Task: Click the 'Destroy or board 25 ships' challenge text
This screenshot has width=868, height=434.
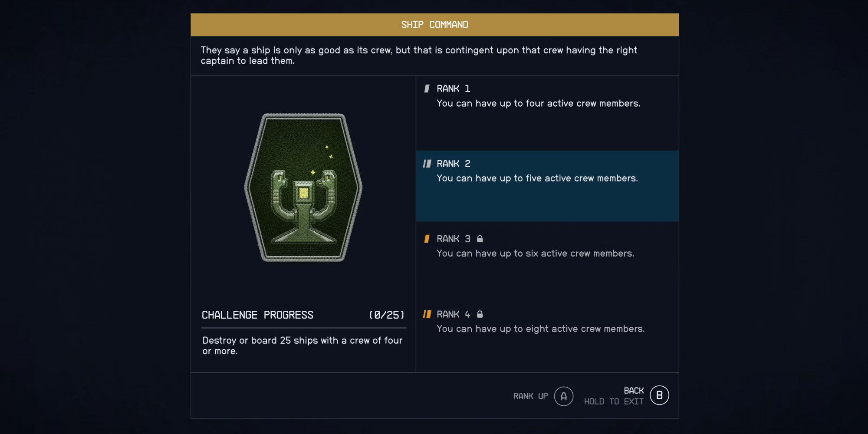Action: coord(302,346)
